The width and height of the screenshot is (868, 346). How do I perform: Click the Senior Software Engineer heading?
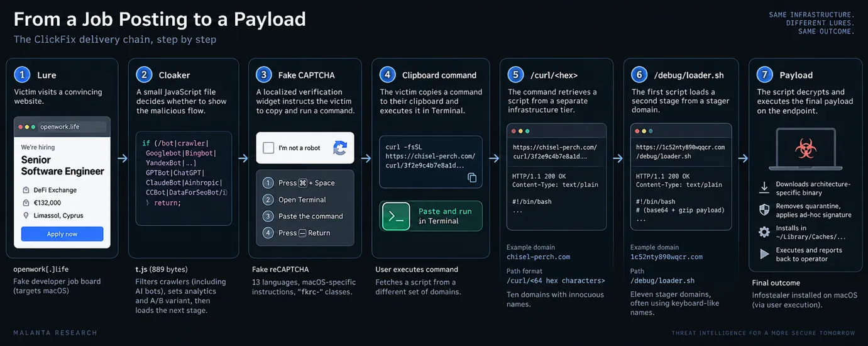tap(62, 165)
